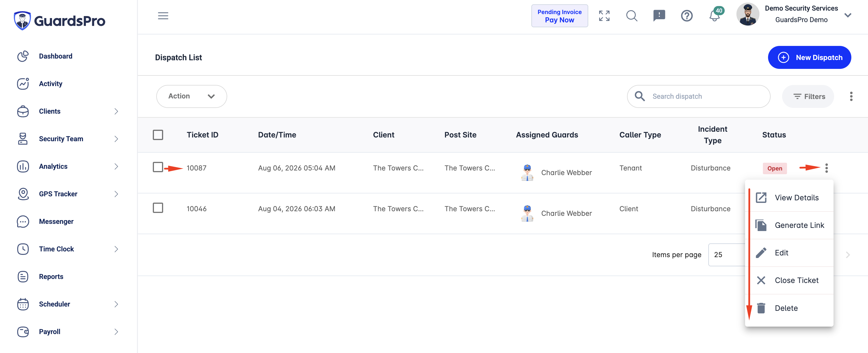Screen dimensions: 868x353
Task: Click the Edit pencil icon
Action: coord(761,253)
